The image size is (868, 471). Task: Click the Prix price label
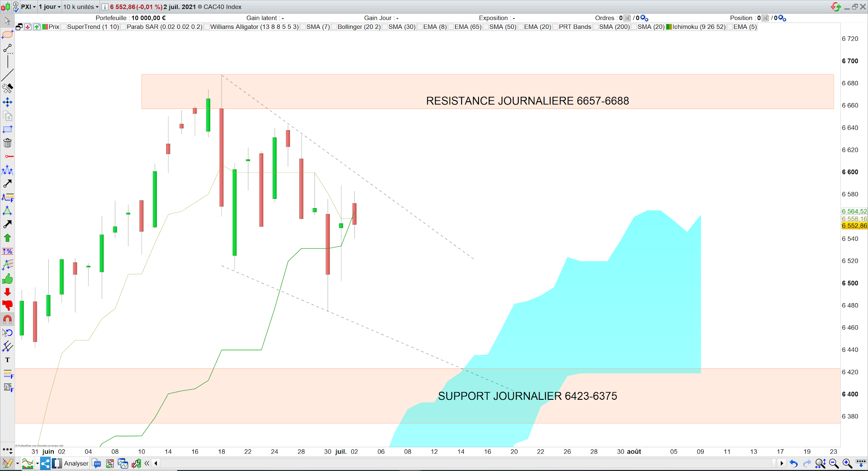[54, 27]
